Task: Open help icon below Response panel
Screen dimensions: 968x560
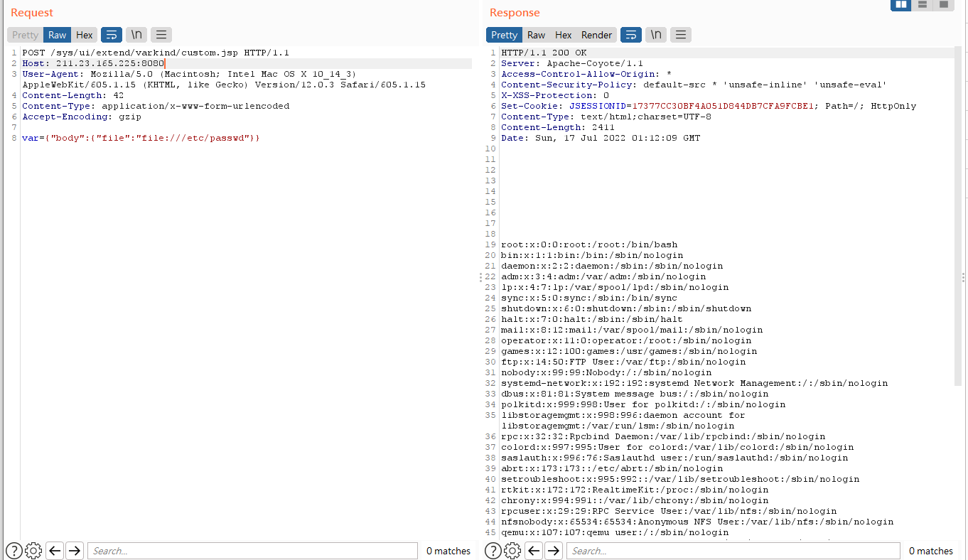Action: [x=493, y=551]
